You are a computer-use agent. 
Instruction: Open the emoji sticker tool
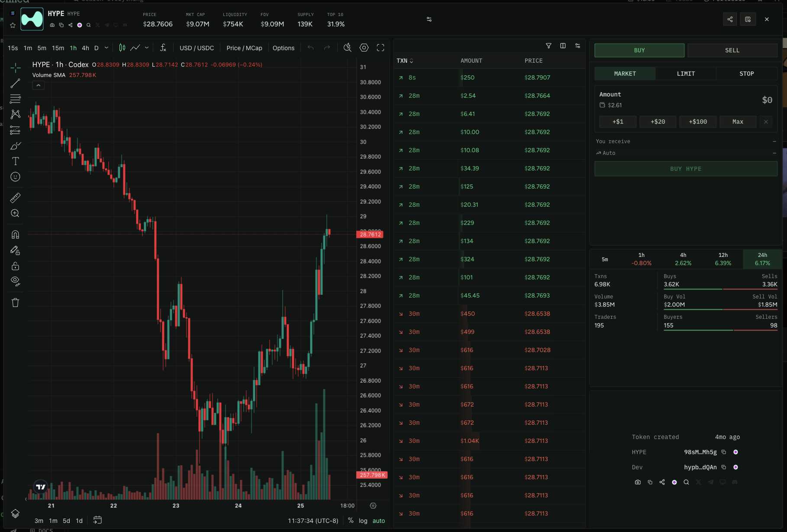(16, 177)
